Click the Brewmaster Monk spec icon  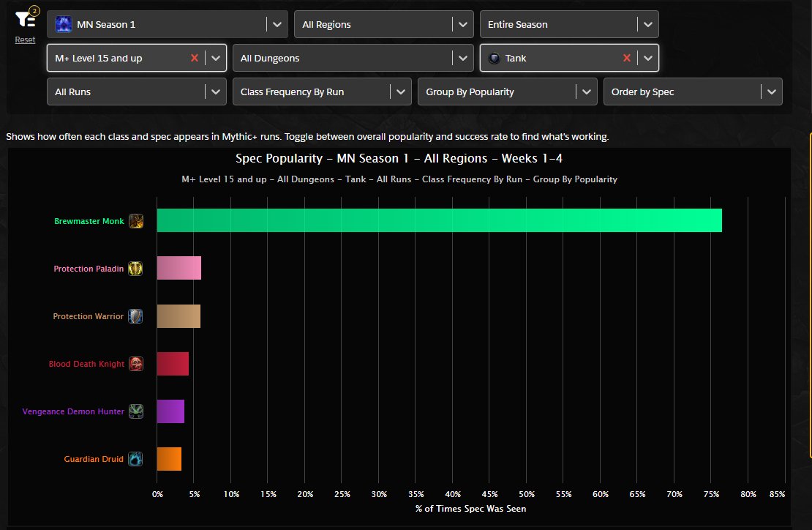coord(135,221)
